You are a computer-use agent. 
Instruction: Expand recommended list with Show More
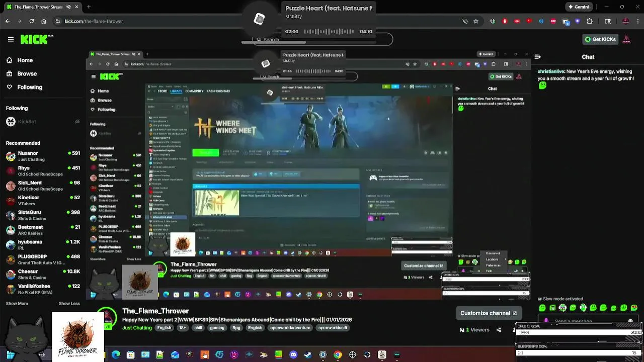pyautogui.click(x=17, y=304)
